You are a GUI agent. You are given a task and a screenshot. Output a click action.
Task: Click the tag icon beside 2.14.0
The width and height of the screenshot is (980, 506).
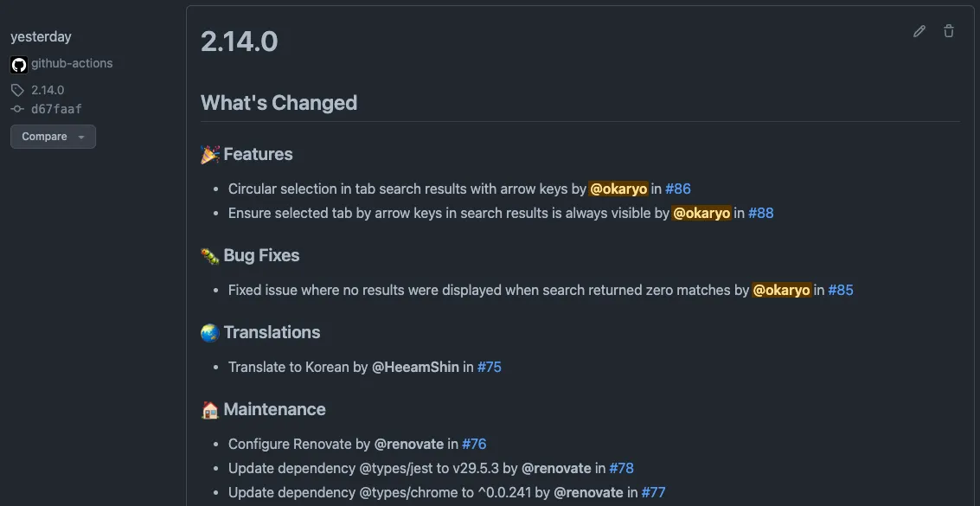(17, 89)
